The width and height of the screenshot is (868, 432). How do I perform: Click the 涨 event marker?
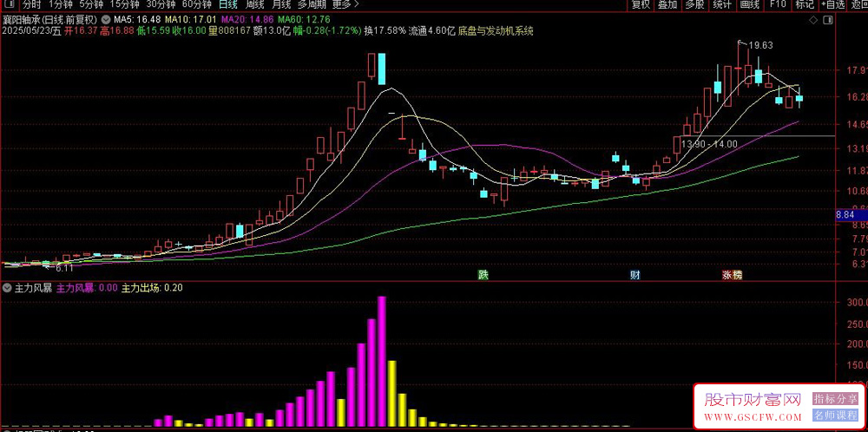click(727, 275)
